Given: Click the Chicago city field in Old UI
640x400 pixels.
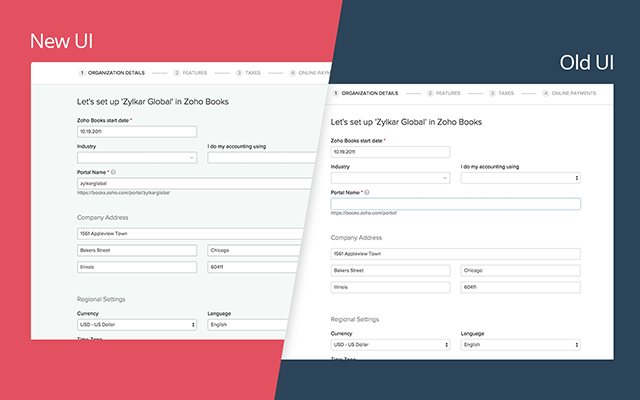Looking at the screenshot, I should 521,270.
